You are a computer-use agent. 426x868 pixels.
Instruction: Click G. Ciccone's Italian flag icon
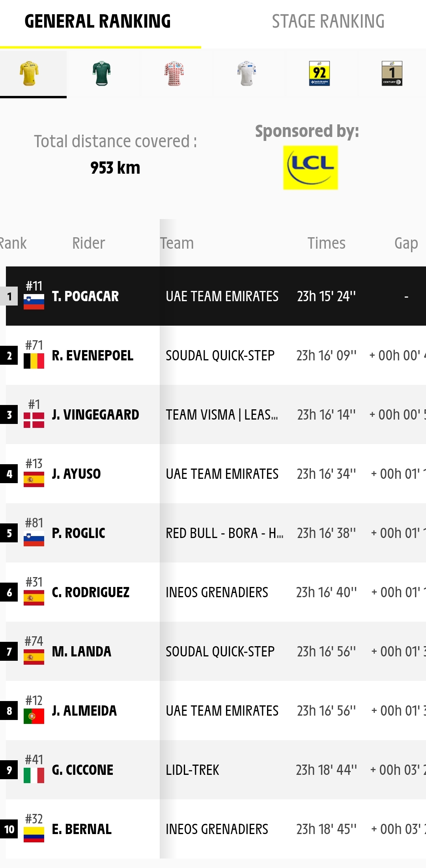coord(34,775)
